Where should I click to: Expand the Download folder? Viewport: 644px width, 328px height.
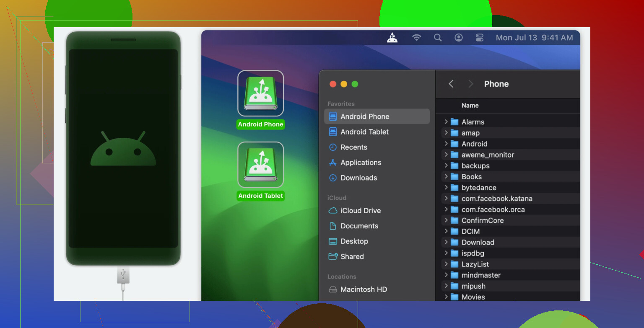(446, 242)
